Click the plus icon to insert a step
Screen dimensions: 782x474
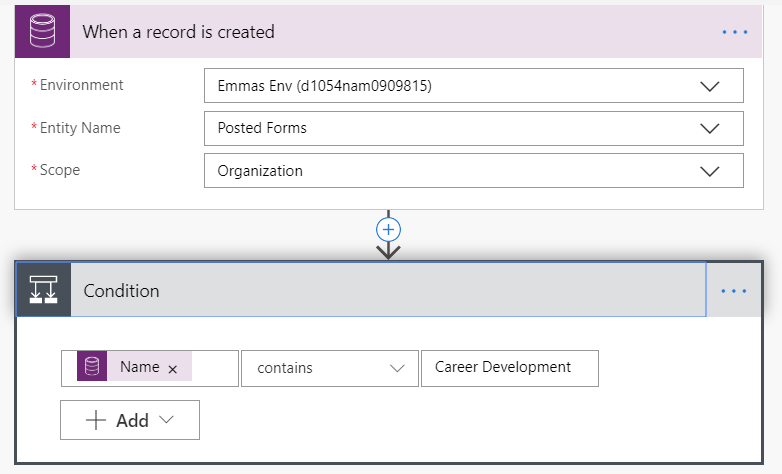pos(388,229)
